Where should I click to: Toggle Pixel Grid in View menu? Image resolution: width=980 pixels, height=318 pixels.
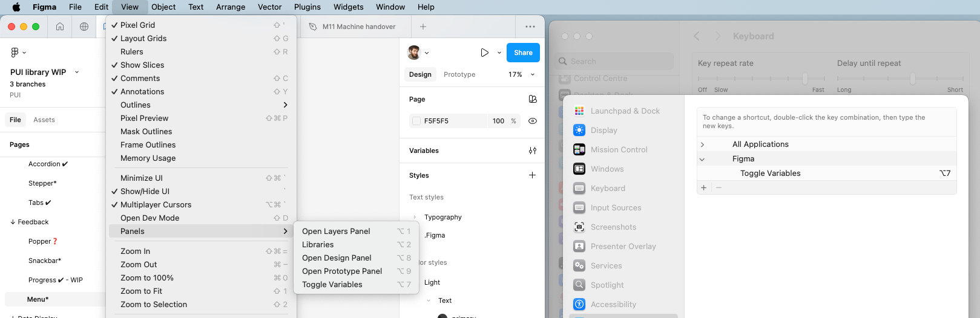pos(200,25)
